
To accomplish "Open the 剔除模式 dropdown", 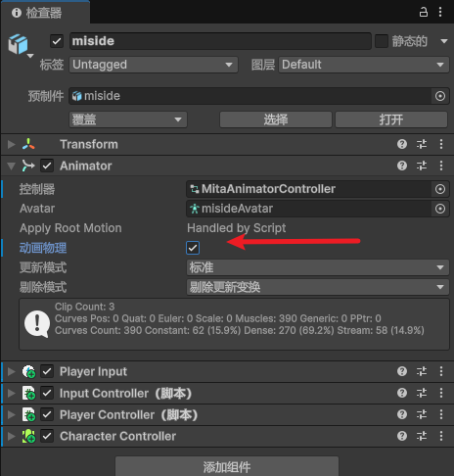I will tap(318, 287).
